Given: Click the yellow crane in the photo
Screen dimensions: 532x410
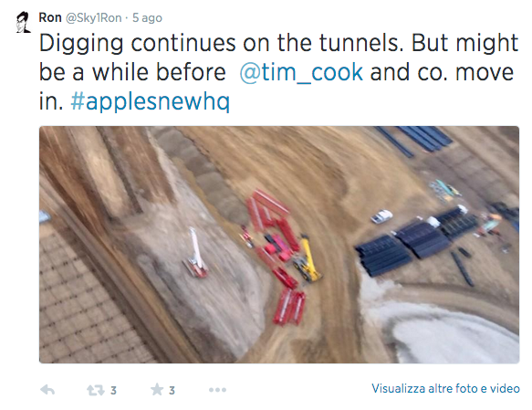Looking at the screenshot, I should [308, 259].
